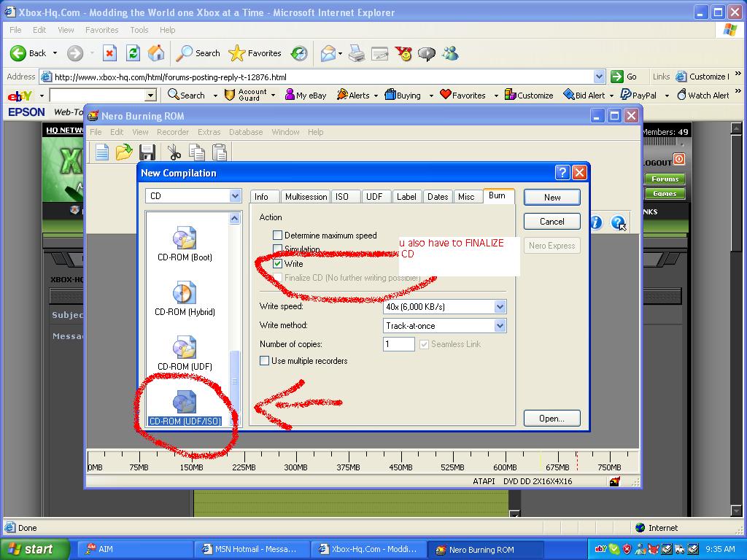The width and height of the screenshot is (747, 560).
Task: Open the CD media type dropdown
Action: point(235,195)
